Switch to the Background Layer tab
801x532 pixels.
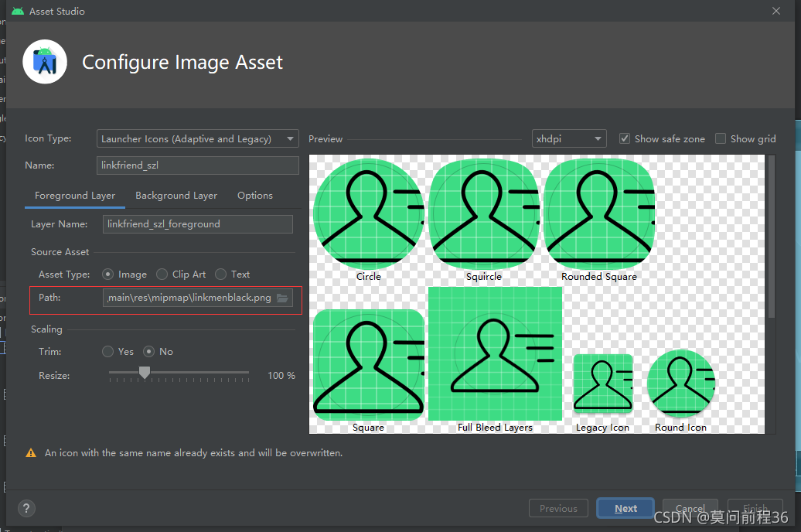[176, 196]
